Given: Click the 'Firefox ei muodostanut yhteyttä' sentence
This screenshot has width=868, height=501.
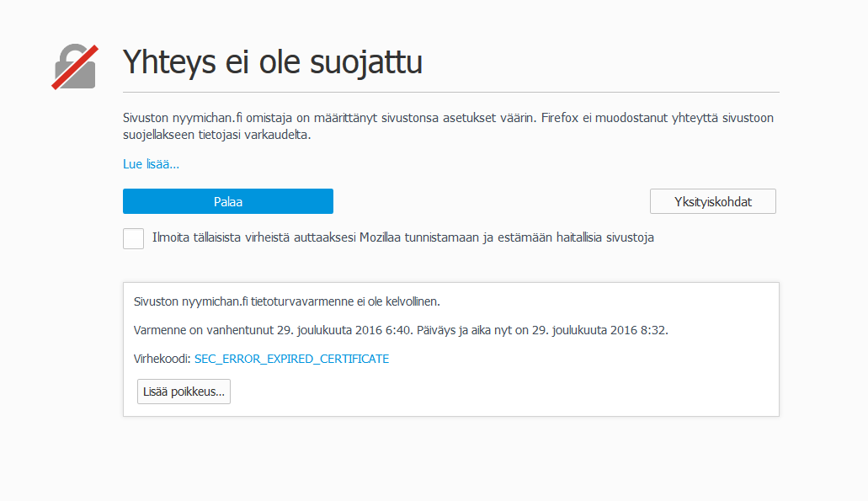Looking at the screenshot, I should pyautogui.click(x=640, y=119).
